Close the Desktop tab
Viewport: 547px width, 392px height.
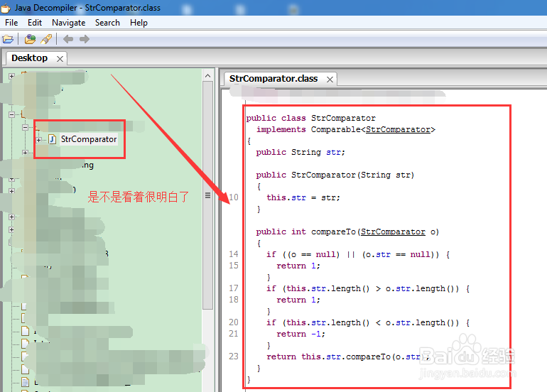(x=60, y=59)
